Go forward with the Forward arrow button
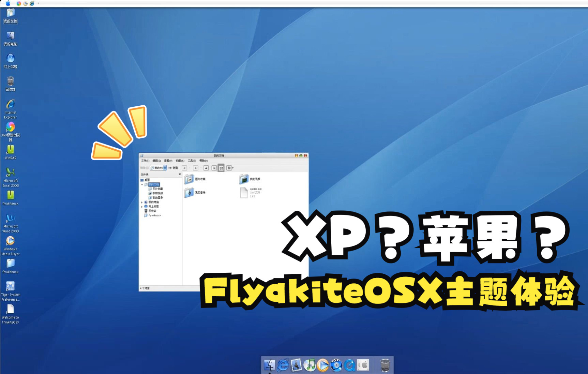The width and height of the screenshot is (588, 374). tap(196, 168)
